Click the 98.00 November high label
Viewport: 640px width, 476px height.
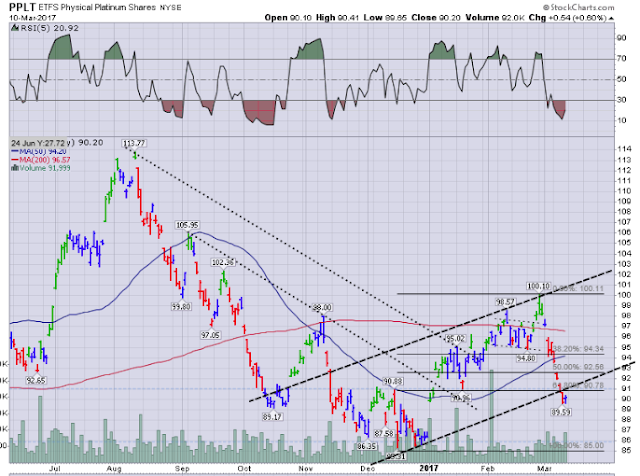[x=322, y=307]
